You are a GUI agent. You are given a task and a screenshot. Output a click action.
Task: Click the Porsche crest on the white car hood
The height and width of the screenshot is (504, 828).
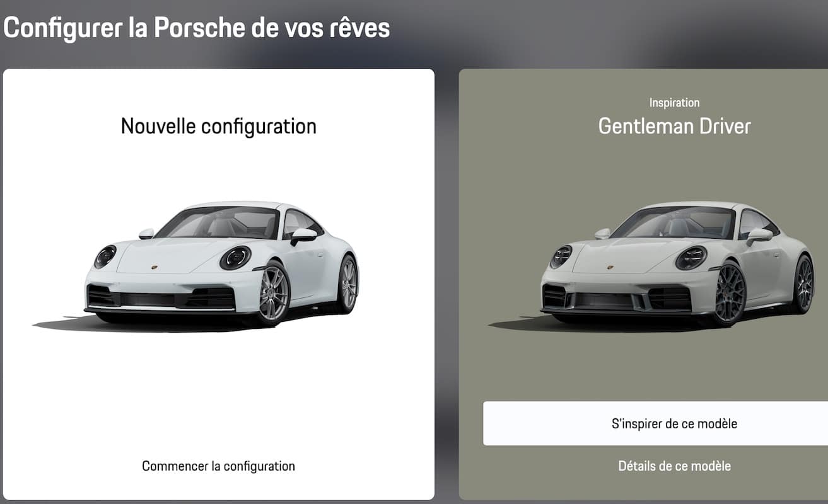pyautogui.click(x=154, y=268)
